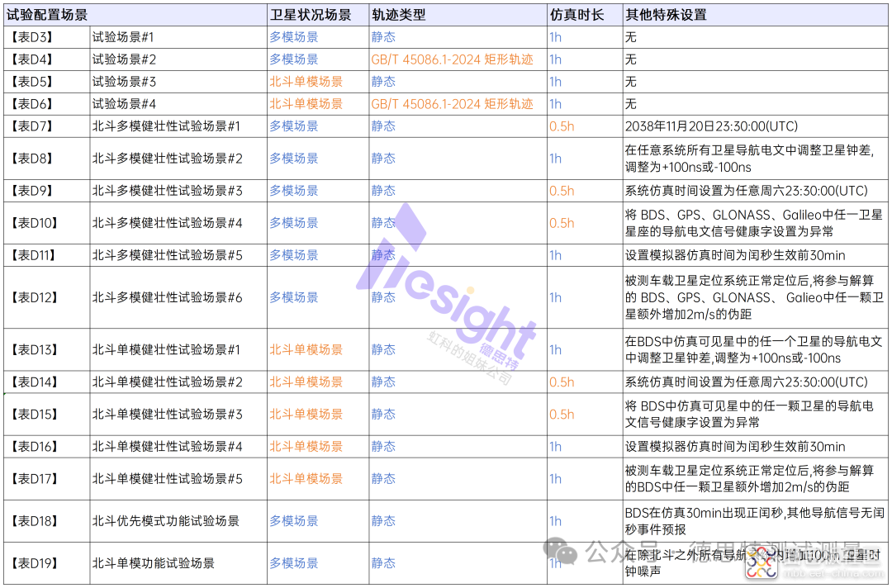The image size is (892, 588).
Task: Click 北斗单模健壮性试验场景#2 cell
Action: 178,382
